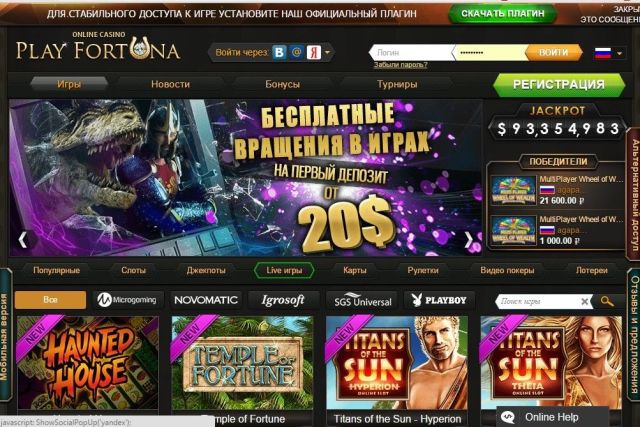Log in via the VK icon

(x=279, y=52)
